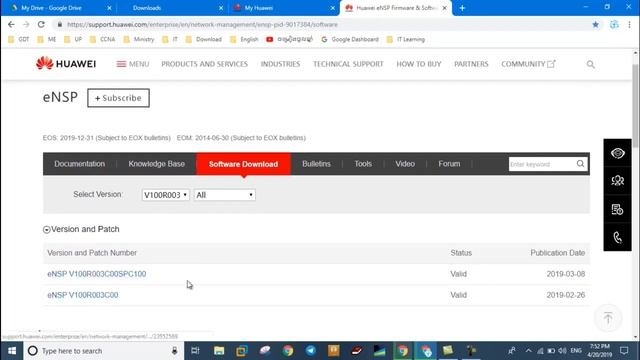This screenshot has width=640, height=360.
Task: Open the Ministry bookmark folder
Action: (139, 39)
